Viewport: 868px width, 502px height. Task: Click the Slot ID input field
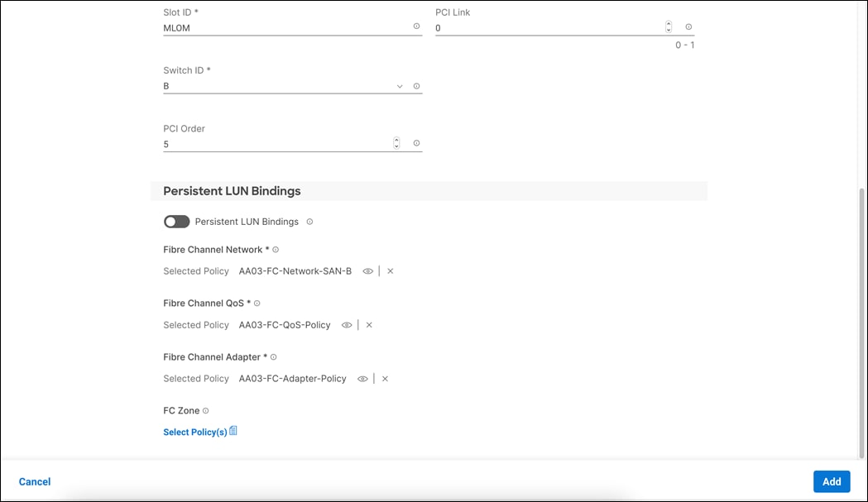(273, 27)
